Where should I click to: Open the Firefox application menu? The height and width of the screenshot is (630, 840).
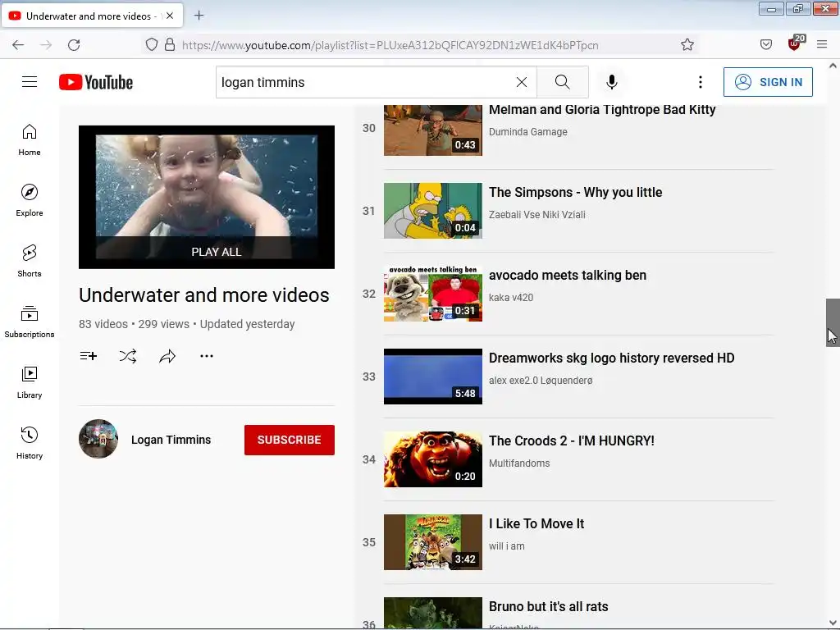click(x=822, y=44)
